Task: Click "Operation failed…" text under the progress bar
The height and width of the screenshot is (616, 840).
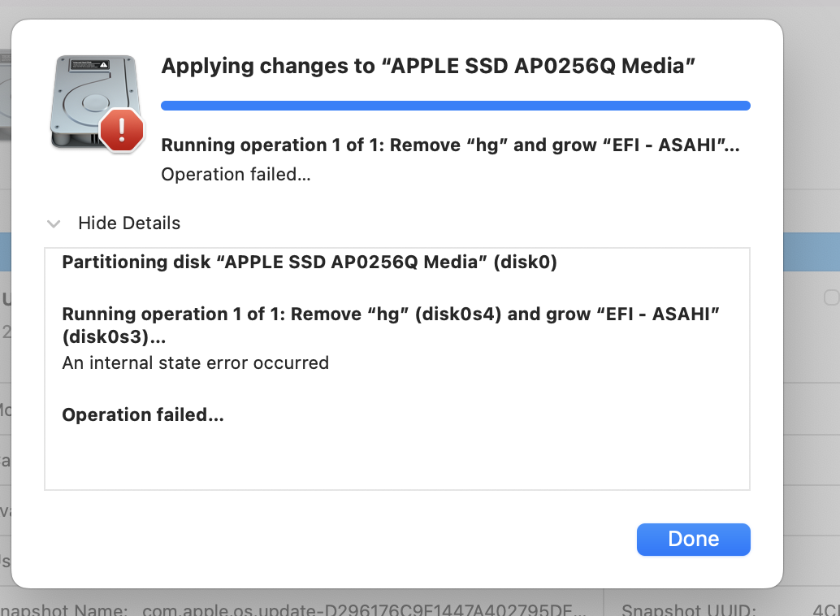Action: click(x=236, y=174)
